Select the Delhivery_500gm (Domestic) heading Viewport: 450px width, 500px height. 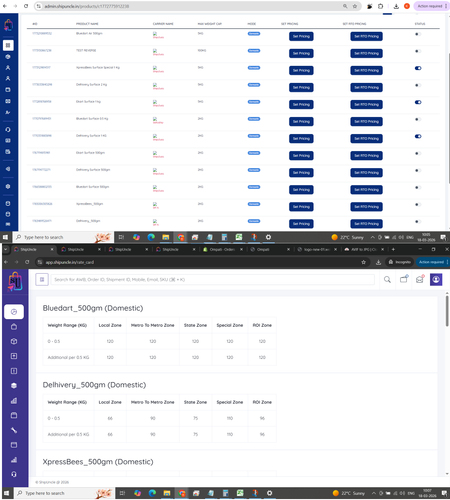(x=94, y=385)
